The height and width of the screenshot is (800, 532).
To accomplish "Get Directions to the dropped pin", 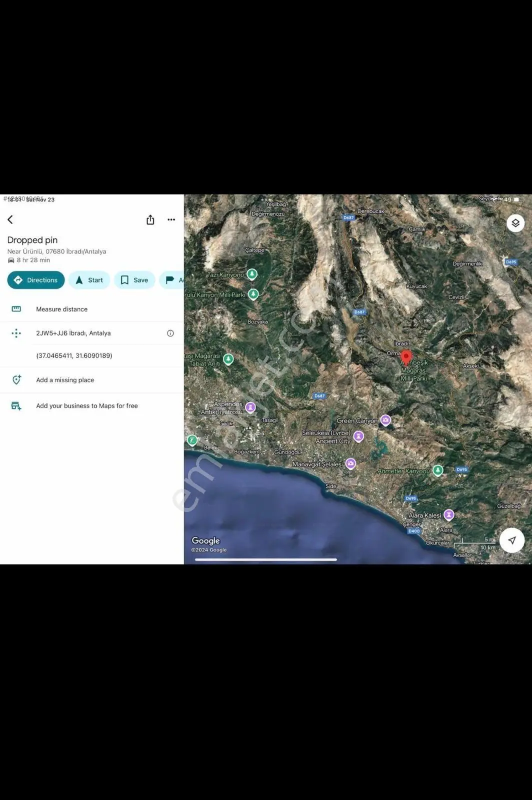I will pos(36,280).
